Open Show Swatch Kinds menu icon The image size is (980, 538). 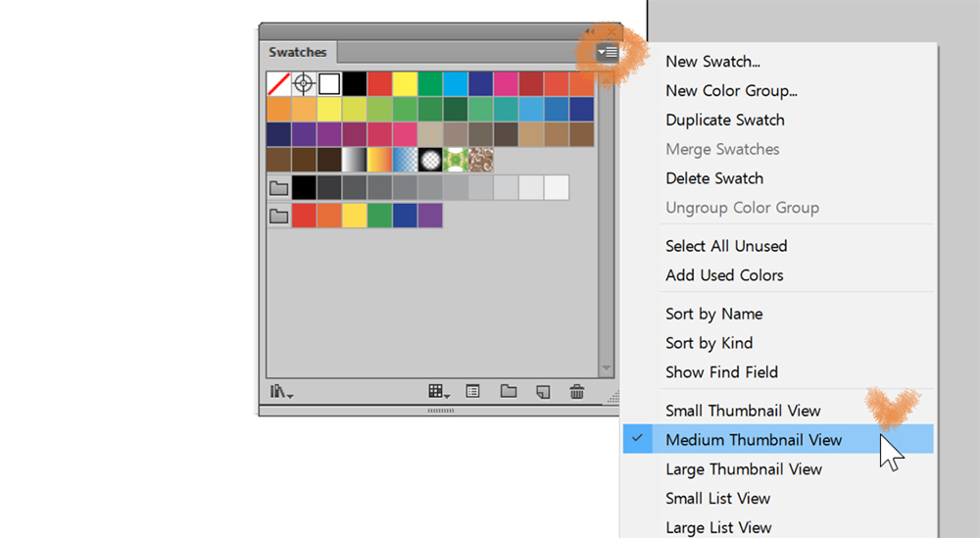(x=439, y=392)
